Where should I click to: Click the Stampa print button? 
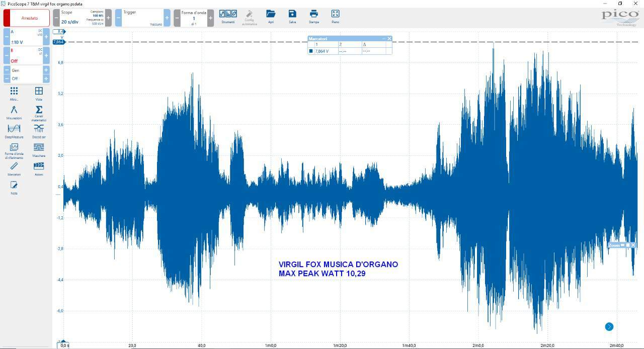[x=314, y=17]
